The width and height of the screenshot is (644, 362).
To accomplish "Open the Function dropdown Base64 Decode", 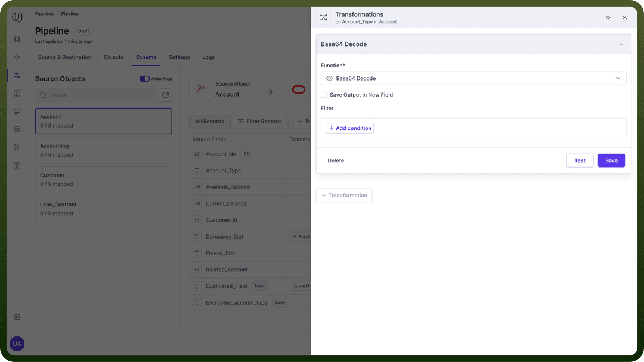I will 473,78.
